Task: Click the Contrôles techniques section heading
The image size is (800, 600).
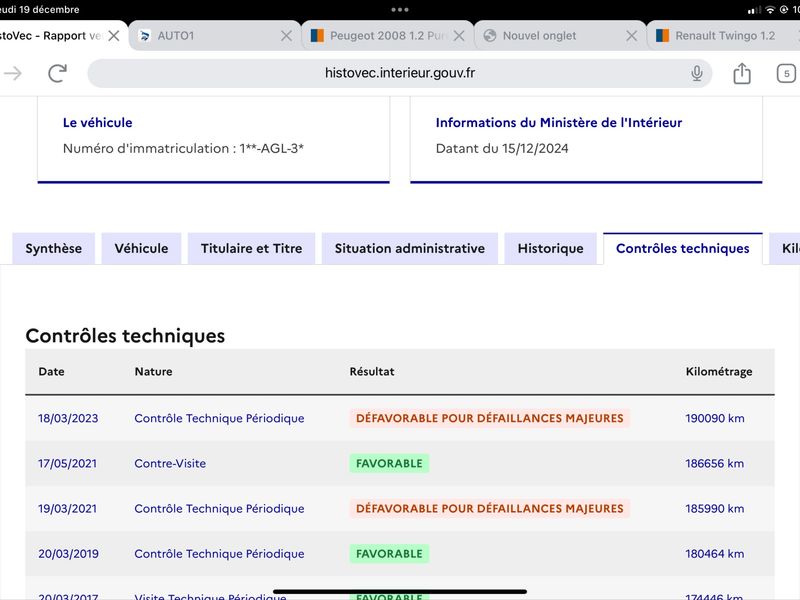Action: [x=125, y=336]
